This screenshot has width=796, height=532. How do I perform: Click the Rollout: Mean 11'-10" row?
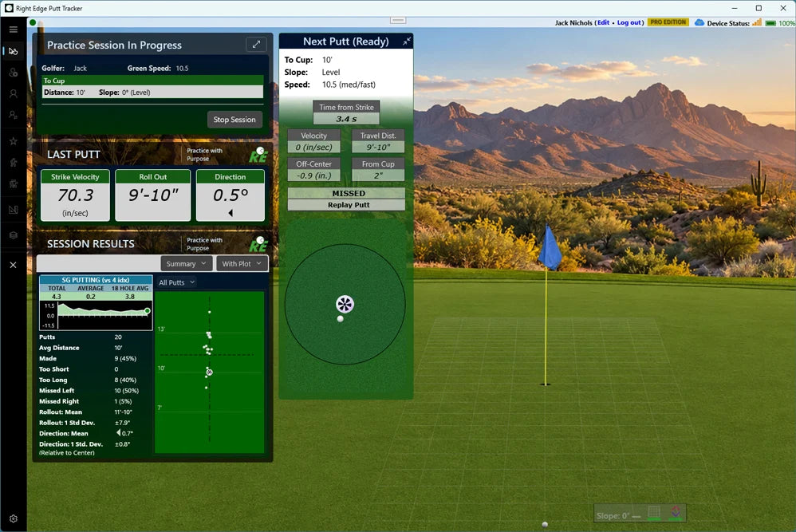94,412
